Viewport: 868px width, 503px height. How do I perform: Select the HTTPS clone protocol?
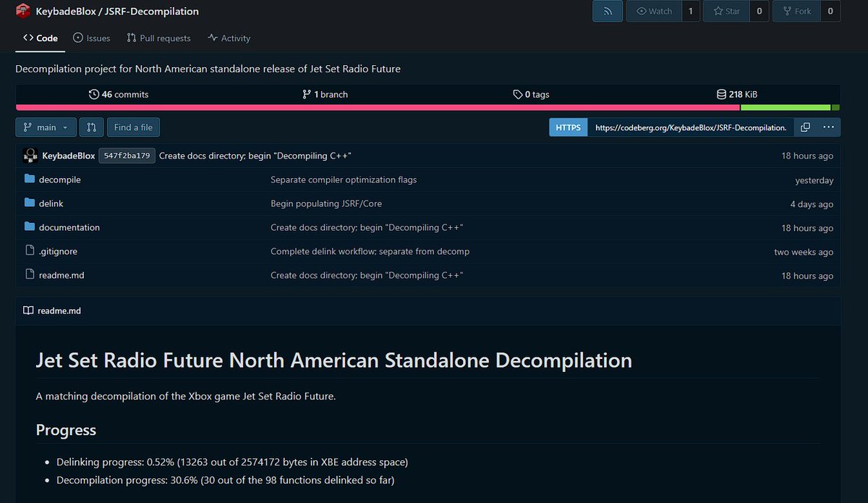pyautogui.click(x=569, y=127)
